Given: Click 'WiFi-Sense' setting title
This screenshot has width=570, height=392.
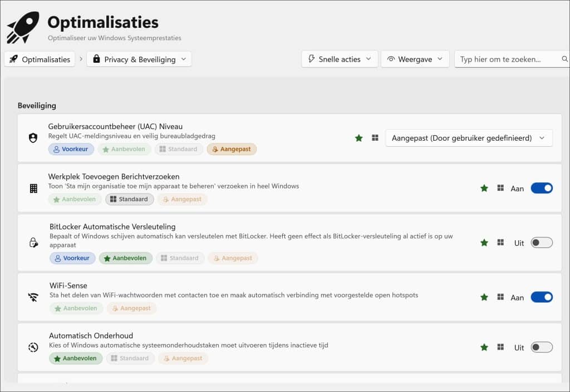Looking at the screenshot, I should 68,285.
